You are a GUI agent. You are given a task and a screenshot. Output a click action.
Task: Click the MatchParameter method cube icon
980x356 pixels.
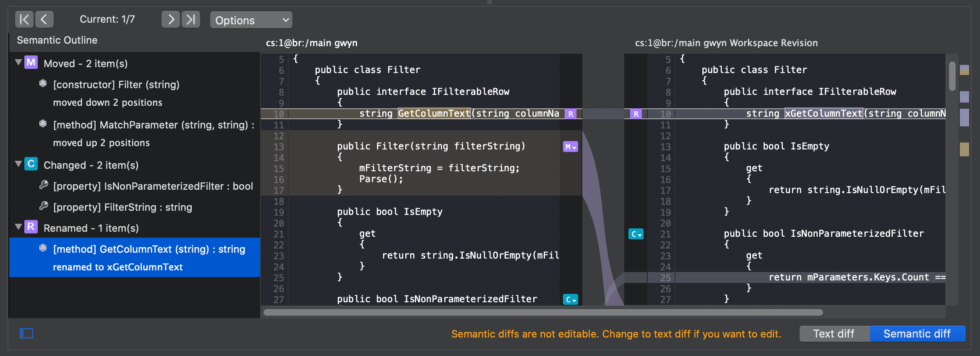click(x=43, y=124)
